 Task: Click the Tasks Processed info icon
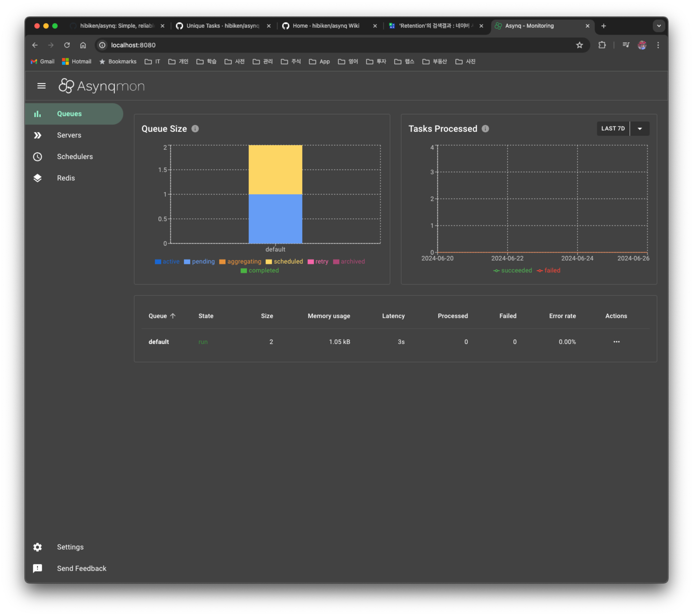(x=485, y=129)
